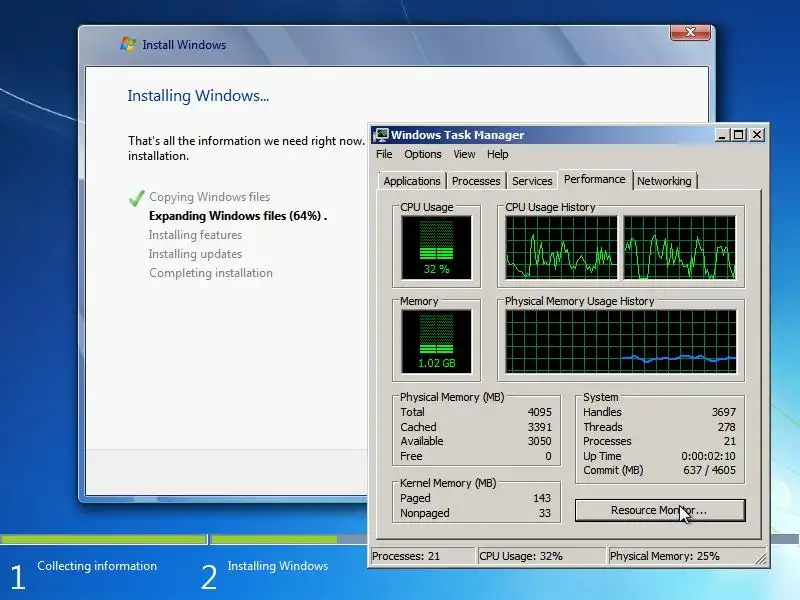Click the Install Windows logo icon
Viewport: 800px width, 600px height.
(128, 44)
